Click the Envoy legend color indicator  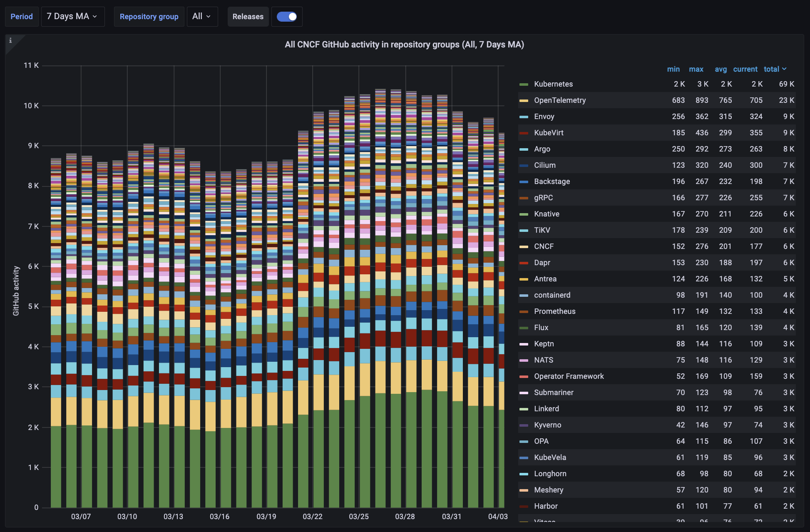[524, 117]
